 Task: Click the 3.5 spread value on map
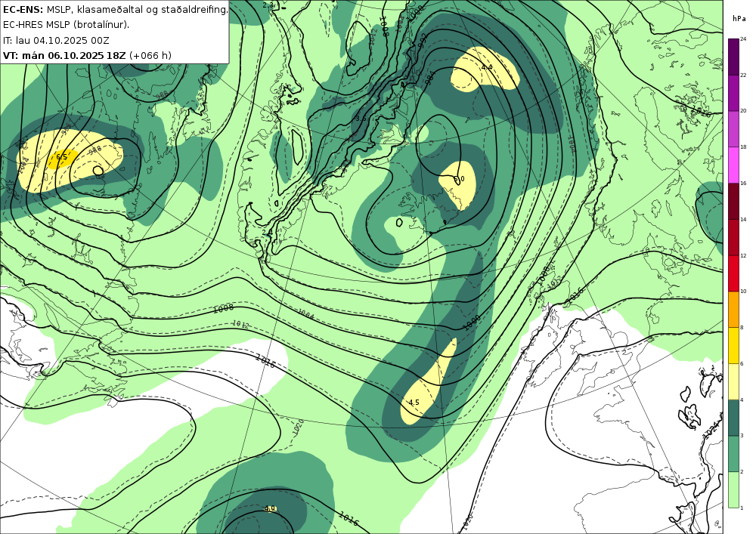(x=361, y=119)
